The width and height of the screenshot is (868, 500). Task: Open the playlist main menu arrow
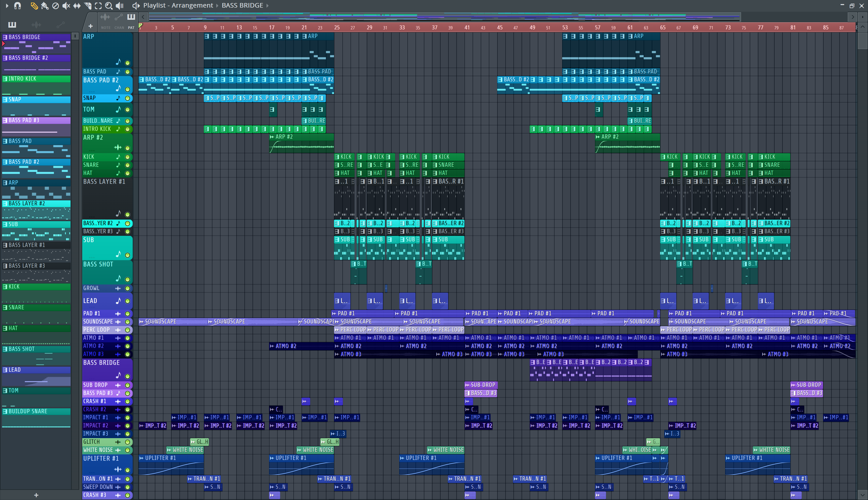tap(7, 6)
